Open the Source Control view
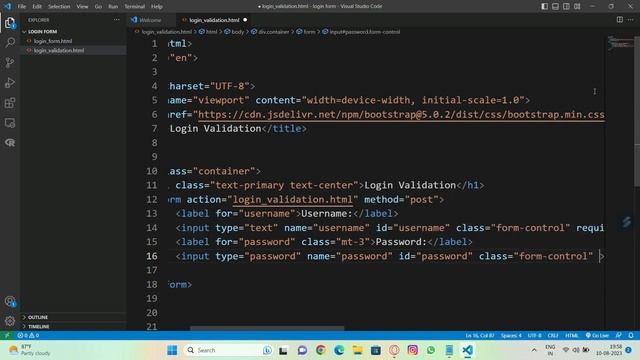Screen dimensions: 640x360 coord(10,62)
